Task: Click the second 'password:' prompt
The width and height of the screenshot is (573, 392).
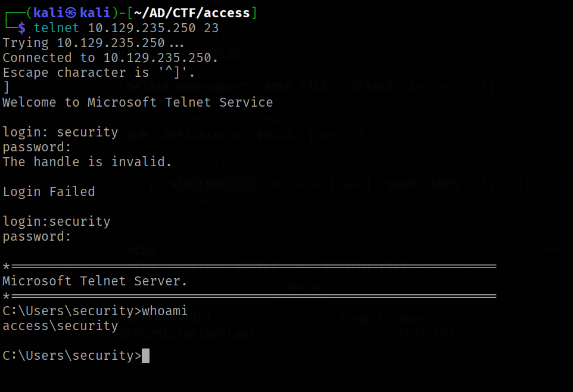Action: [x=37, y=237]
